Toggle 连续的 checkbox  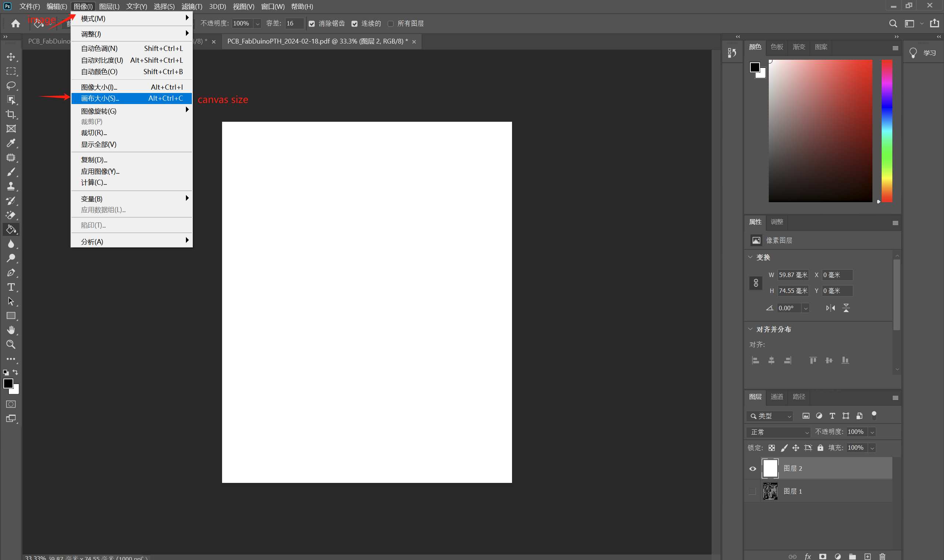pos(353,23)
